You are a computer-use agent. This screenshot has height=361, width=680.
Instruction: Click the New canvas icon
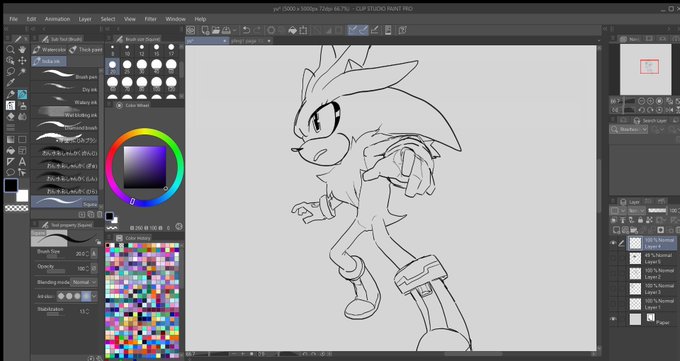[x=205, y=30]
